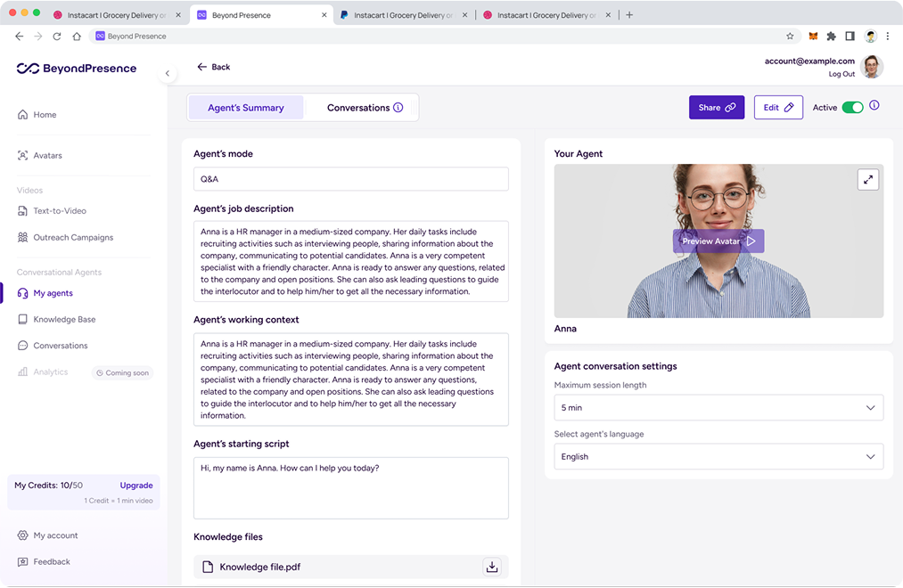903x588 pixels.
Task: Switch to the Instacart tab with PayPal icon
Action: [x=403, y=15]
